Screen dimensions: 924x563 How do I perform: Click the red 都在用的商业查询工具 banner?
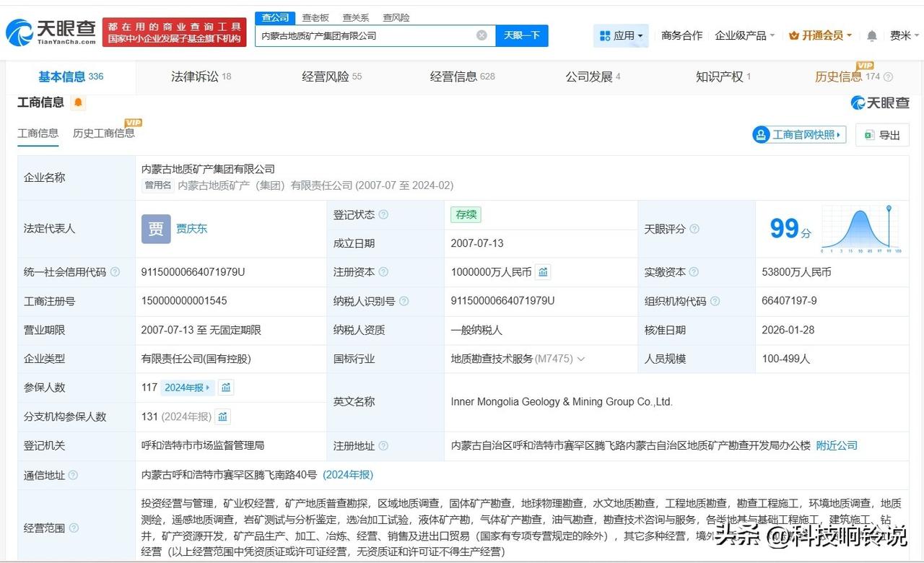[x=174, y=32]
